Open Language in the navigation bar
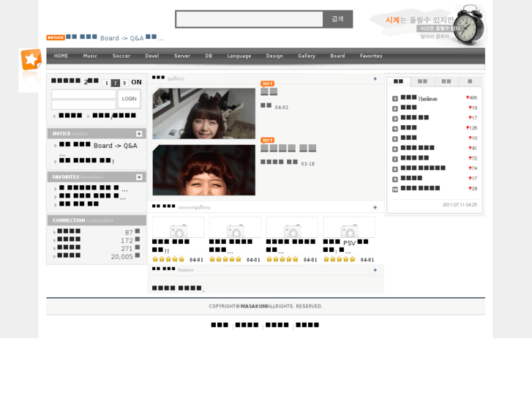 (x=239, y=56)
